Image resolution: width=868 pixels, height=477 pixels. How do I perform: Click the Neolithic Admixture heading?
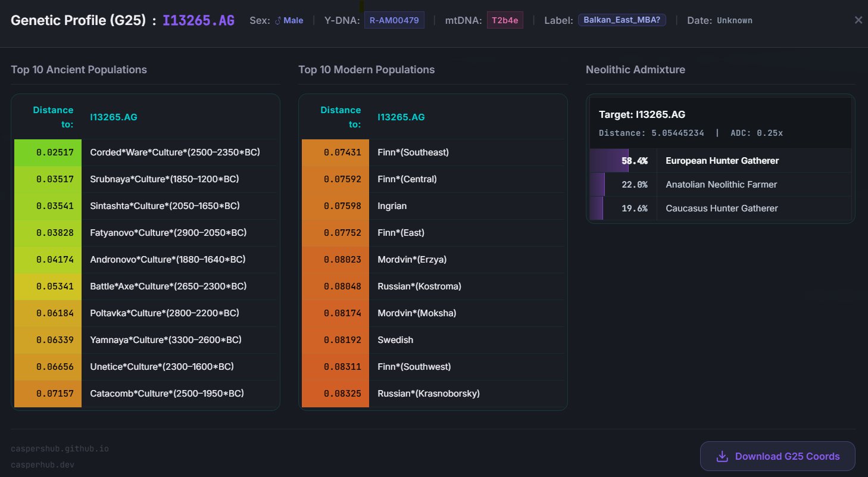635,70
